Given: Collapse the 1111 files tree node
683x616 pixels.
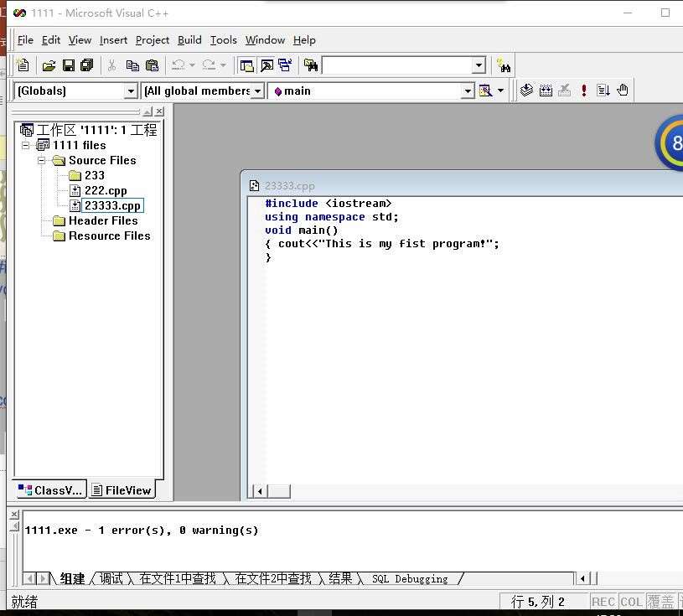Looking at the screenshot, I should [26, 145].
